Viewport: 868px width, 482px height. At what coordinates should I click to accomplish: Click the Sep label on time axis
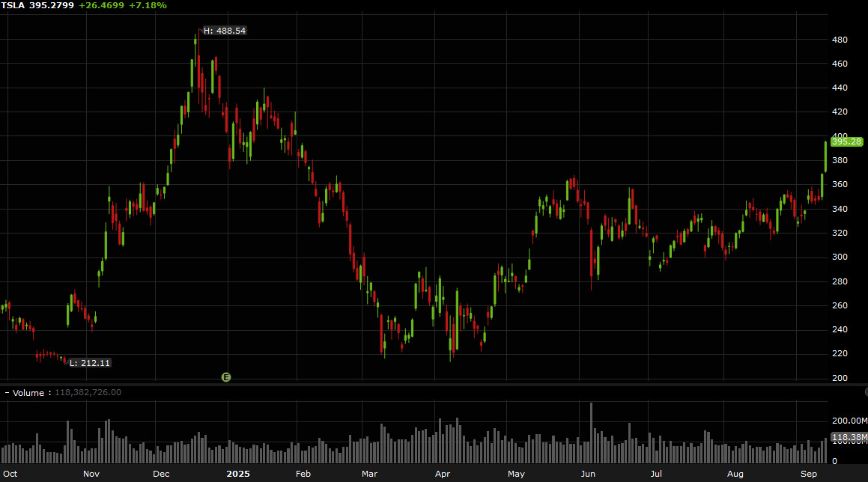(x=809, y=474)
